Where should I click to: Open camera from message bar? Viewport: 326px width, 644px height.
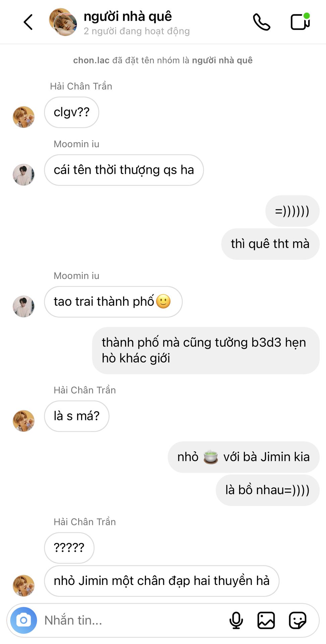click(x=23, y=620)
